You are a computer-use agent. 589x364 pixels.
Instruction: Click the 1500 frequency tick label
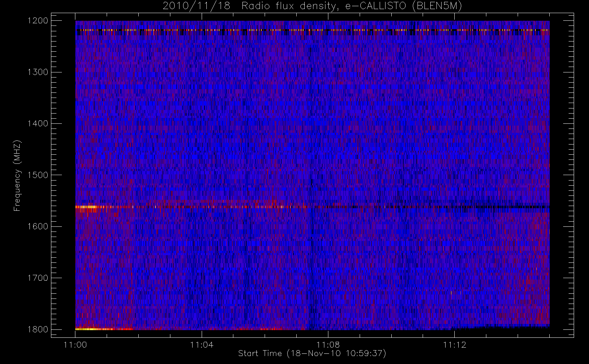coord(38,175)
